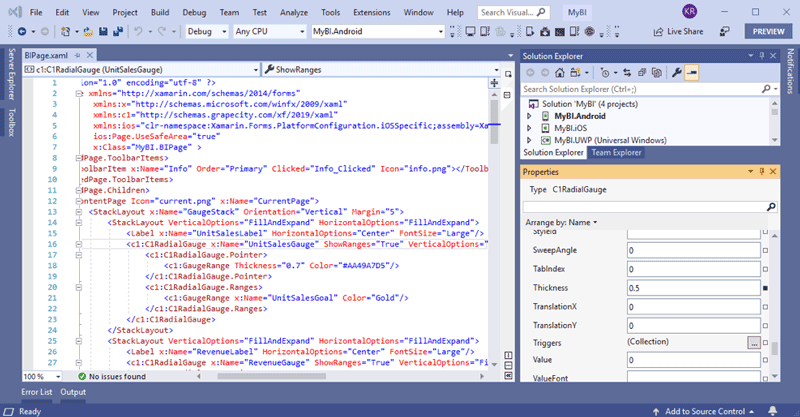The height and width of the screenshot is (417, 800).
Task: Click the Home icon in Solution Explorer
Action: 560,72
